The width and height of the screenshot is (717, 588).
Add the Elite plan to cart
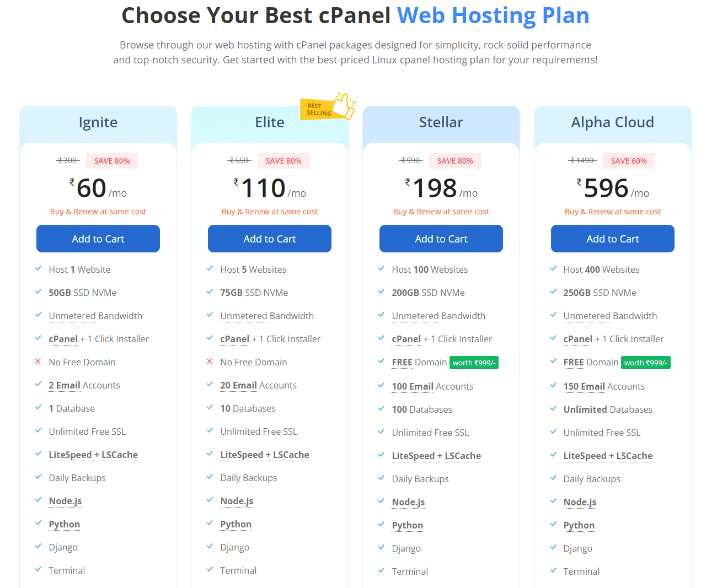click(x=270, y=239)
